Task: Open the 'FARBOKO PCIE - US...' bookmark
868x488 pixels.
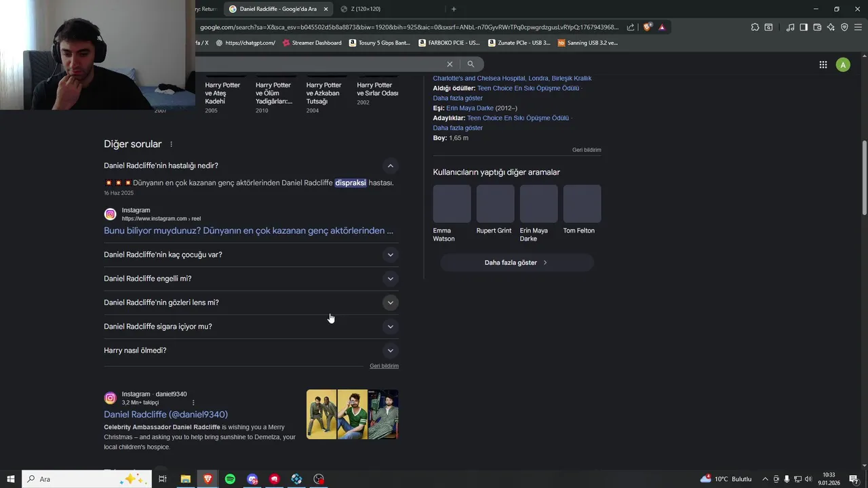Action: click(449, 43)
